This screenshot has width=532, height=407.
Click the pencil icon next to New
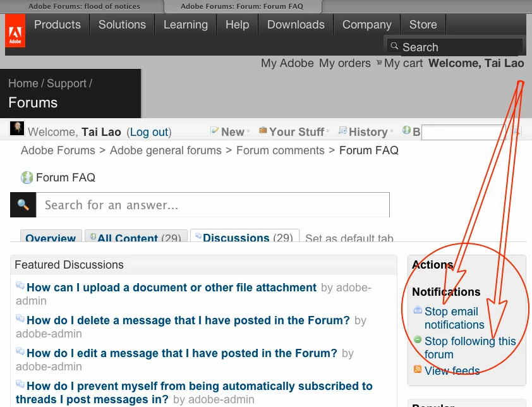pos(214,130)
